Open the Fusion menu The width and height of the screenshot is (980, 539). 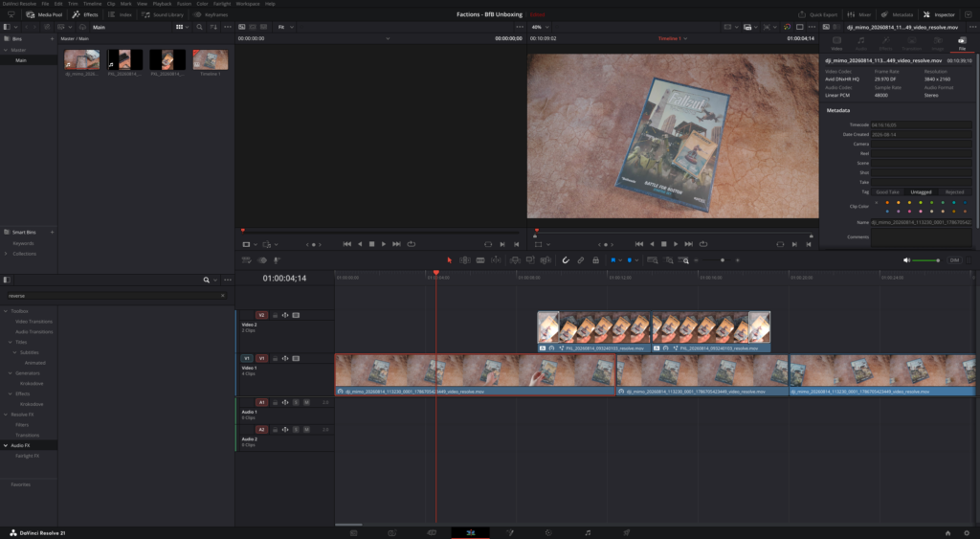[x=184, y=4]
